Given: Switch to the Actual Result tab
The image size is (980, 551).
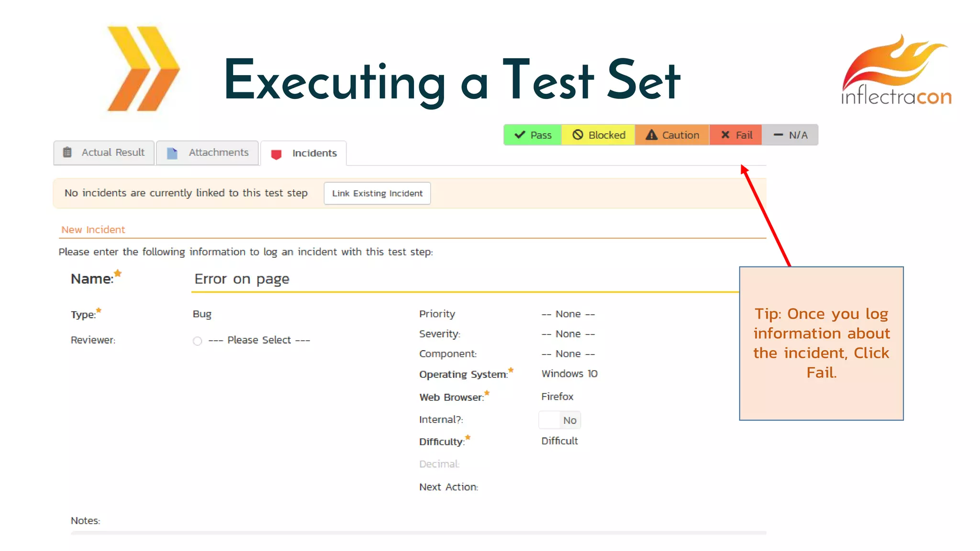Looking at the screenshot, I should [x=104, y=153].
